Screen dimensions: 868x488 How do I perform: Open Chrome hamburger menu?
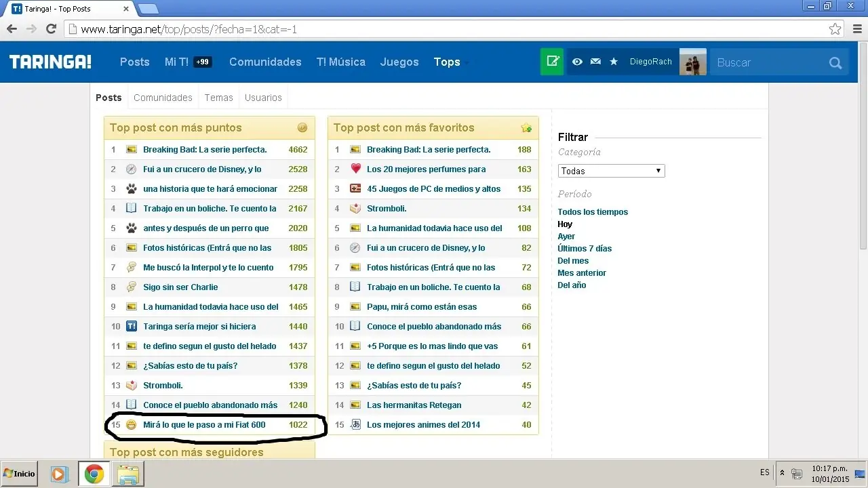(x=856, y=29)
